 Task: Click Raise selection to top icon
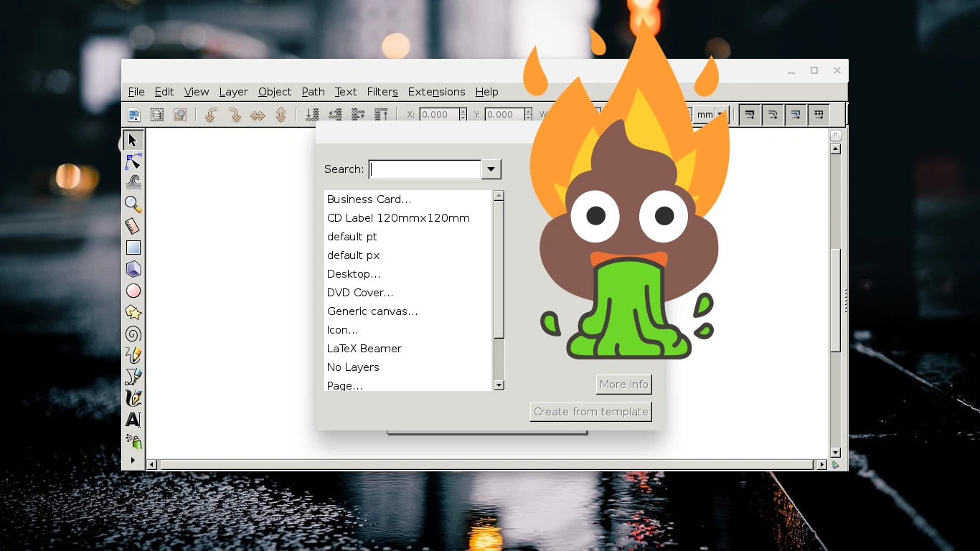pos(381,115)
